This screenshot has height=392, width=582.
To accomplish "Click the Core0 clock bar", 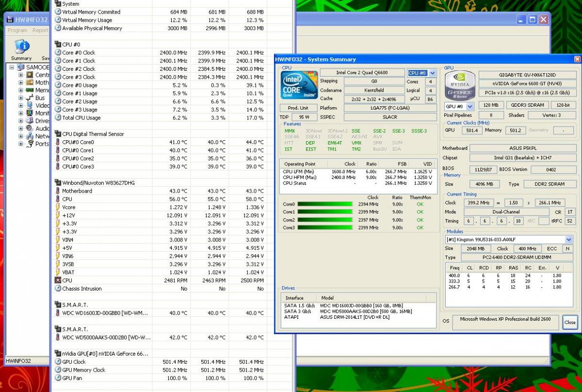I will tap(324, 204).
